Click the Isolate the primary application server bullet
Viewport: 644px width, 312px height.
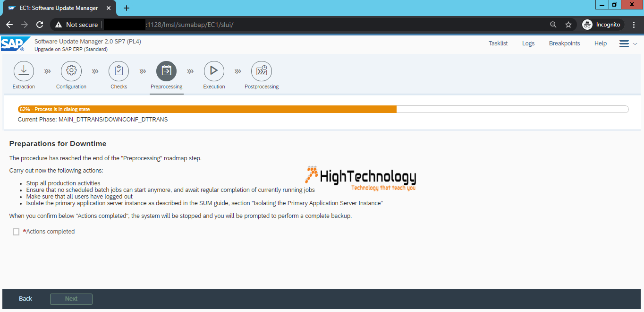pos(204,203)
